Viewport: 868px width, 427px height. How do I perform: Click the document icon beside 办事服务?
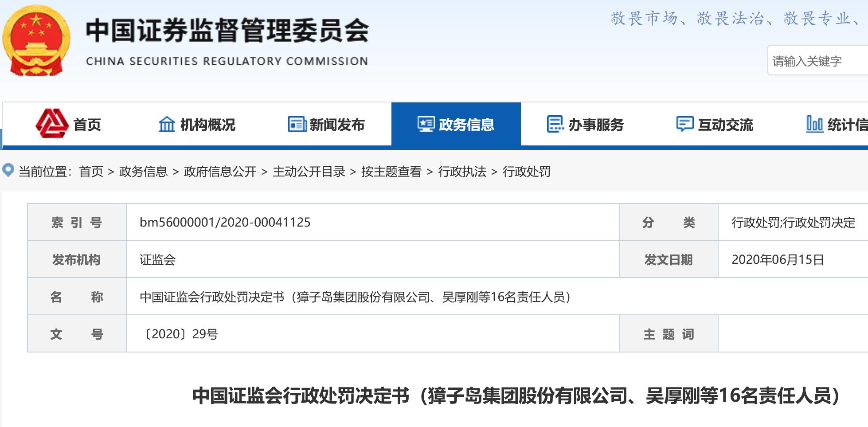pos(555,124)
